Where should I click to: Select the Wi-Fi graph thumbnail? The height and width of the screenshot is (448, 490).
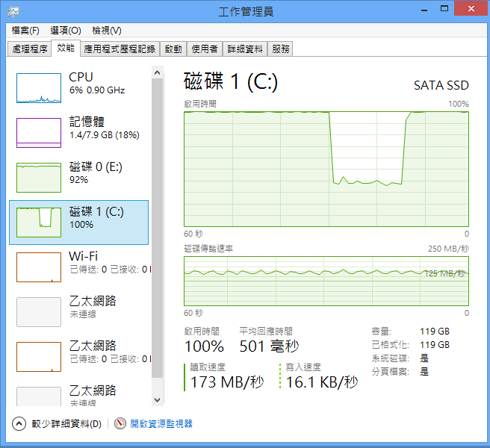pyautogui.click(x=39, y=267)
